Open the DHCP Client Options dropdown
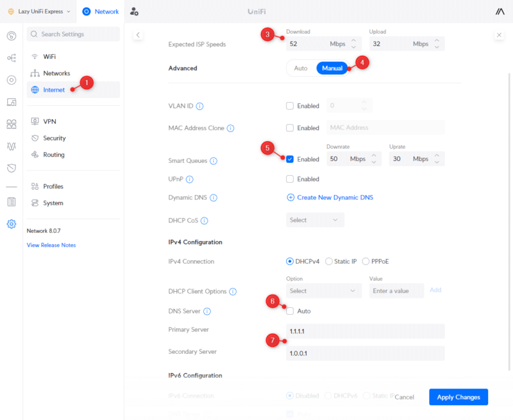The width and height of the screenshot is (513, 420). tap(324, 290)
